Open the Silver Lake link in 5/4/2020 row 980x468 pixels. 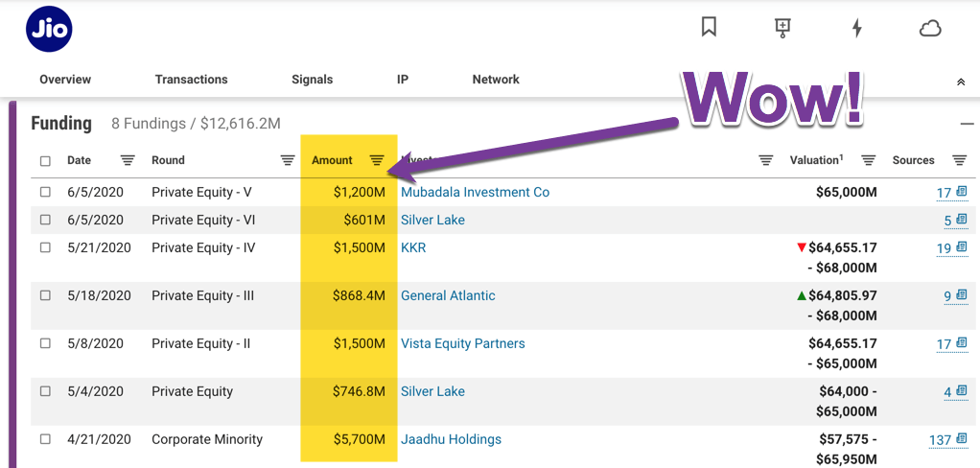click(432, 392)
